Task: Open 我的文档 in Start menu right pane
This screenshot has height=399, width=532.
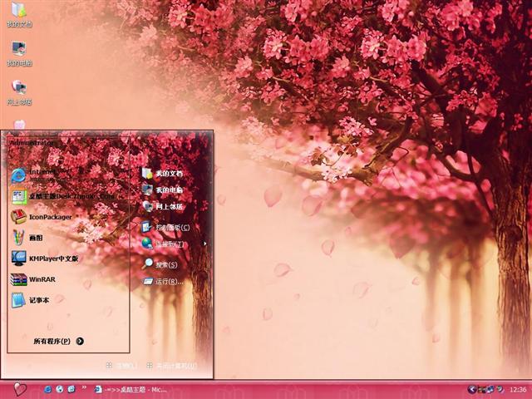Action: [168, 173]
